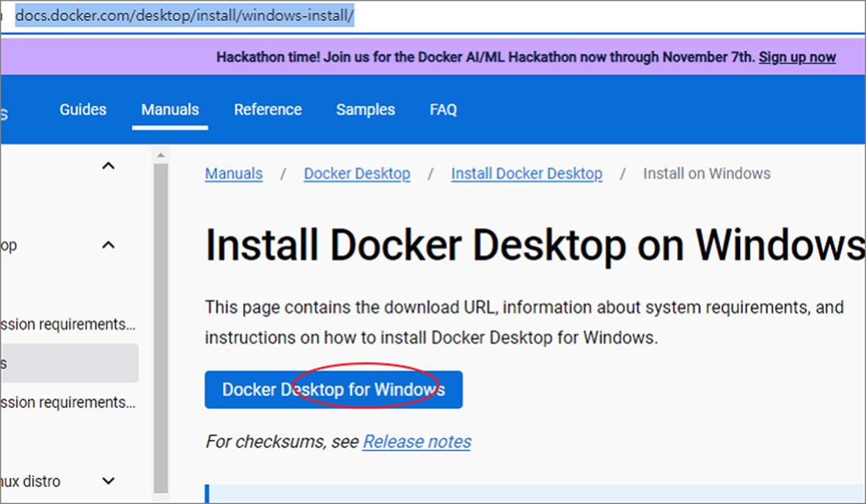Go to the Samples tab
This screenshot has height=504, width=866.
[366, 109]
